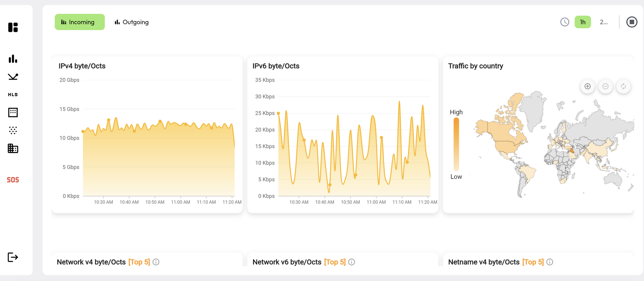This screenshot has width=644, height=281.
Task: Select the truncated 2... time range option
Action: click(603, 22)
